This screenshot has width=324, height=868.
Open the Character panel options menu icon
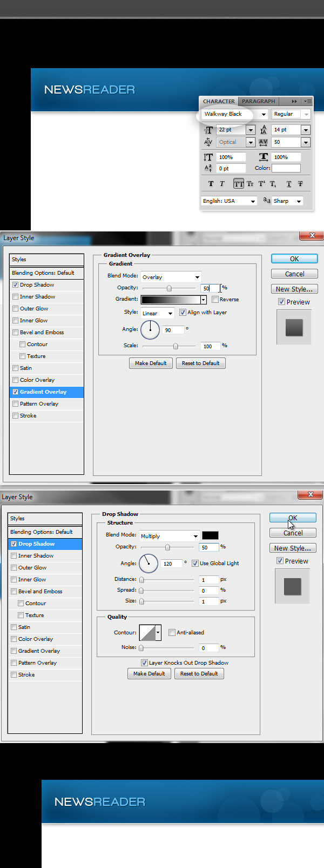(x=307, y=101)
